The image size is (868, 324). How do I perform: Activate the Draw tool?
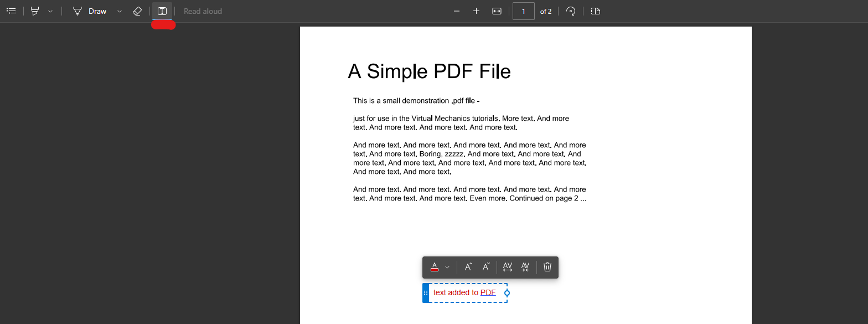(x=90, y=11)
